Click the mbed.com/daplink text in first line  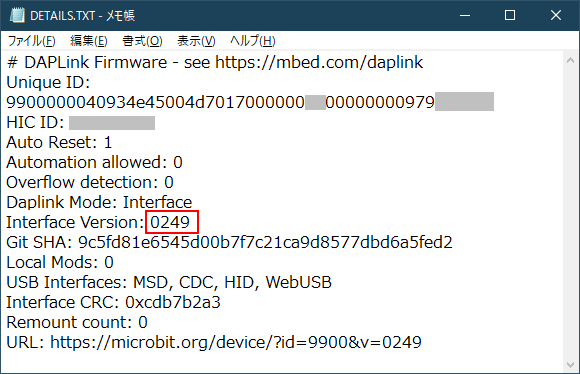tap(349, 62)
